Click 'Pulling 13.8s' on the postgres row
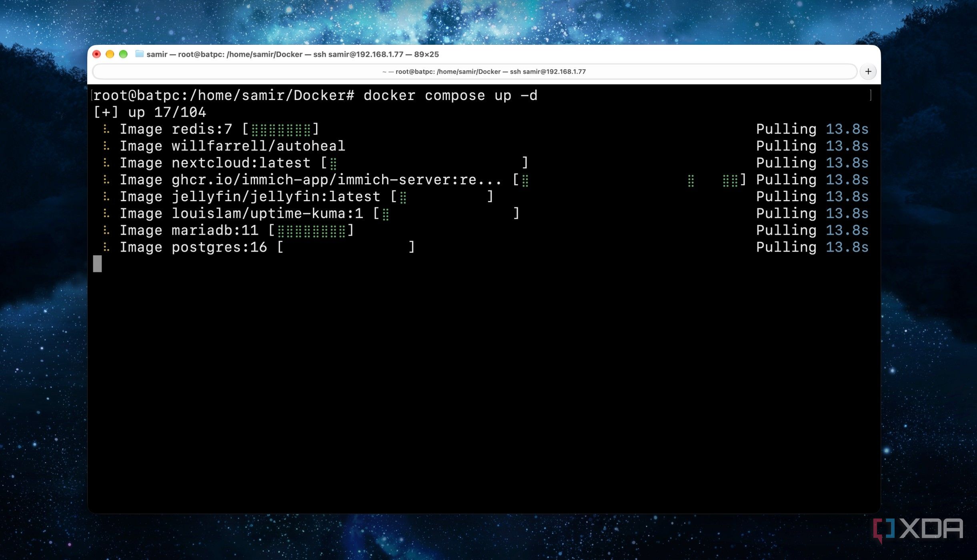The height and width of the screenshot is (560, 977). click(x=812, y=247)
